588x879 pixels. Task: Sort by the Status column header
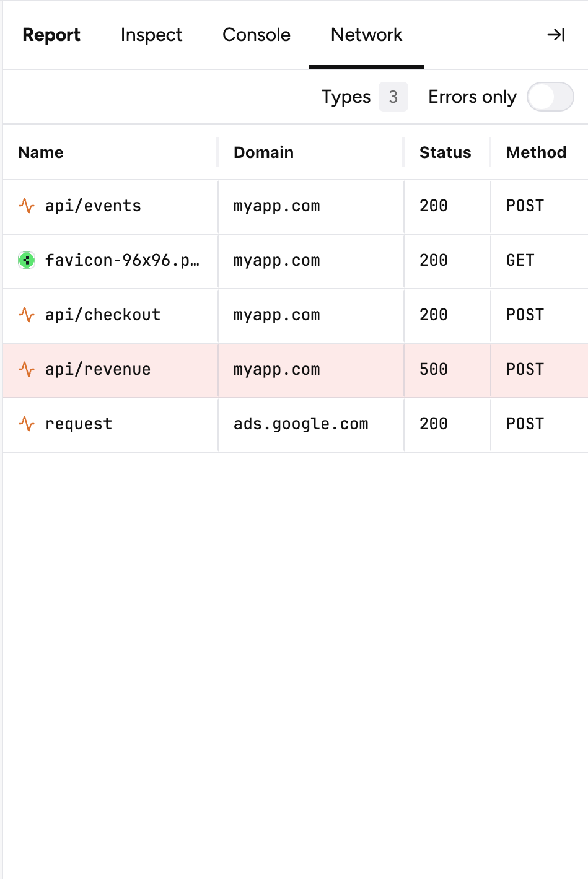pyautogui.click(x=445, y=152)
